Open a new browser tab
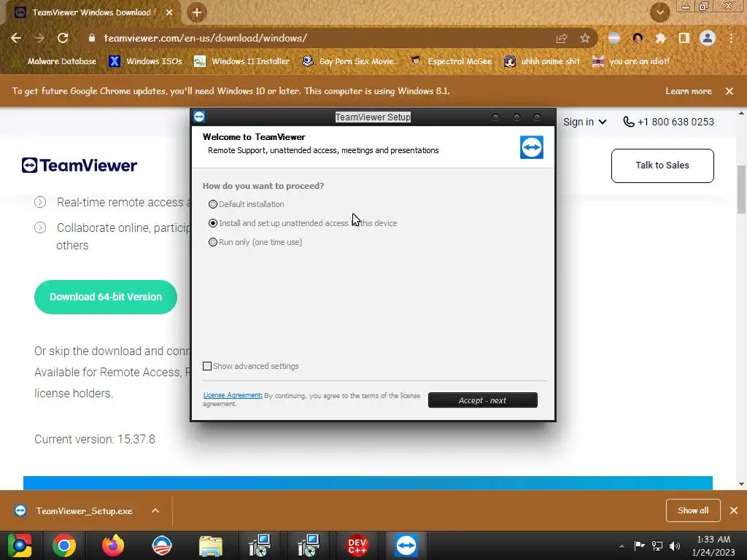Viewport: 747px width, 560px height. 197,12
